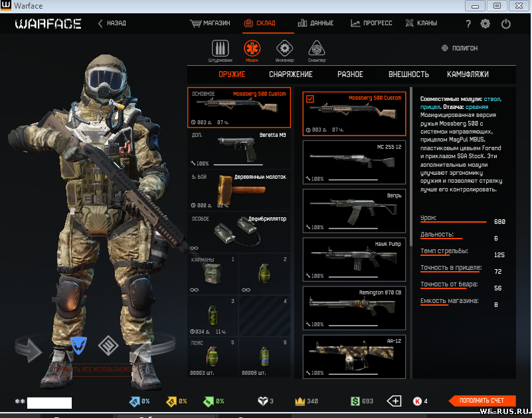Switch to the СКЛАД tab
The width and height of the screenshot is (532, 418).
click(260, 23)
